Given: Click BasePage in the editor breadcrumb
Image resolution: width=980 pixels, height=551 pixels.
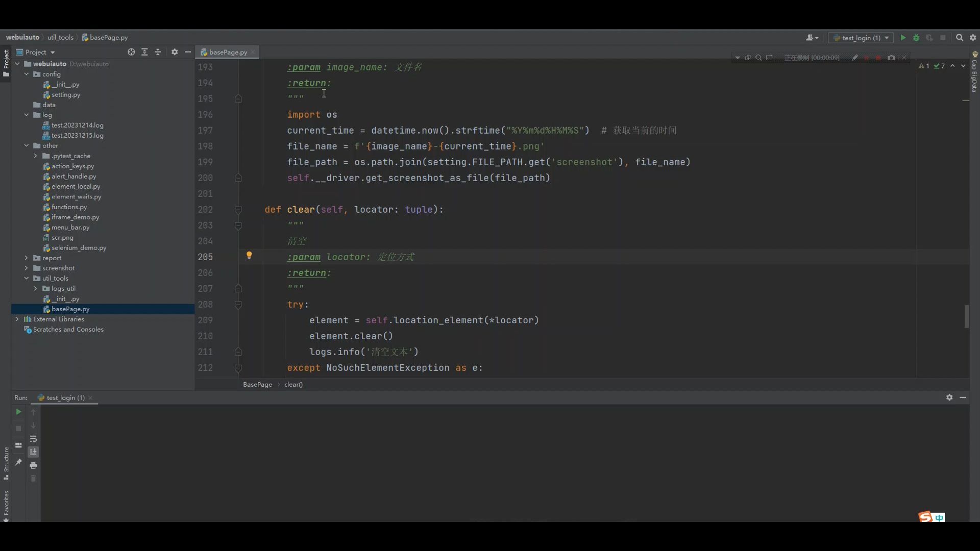Looking at the screenshot, I should 257,384.
